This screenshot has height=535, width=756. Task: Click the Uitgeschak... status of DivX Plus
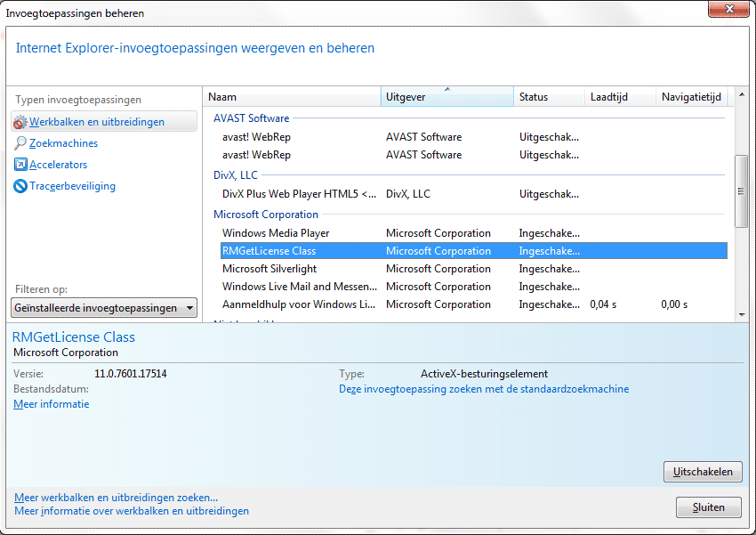(x=549, y=194)
